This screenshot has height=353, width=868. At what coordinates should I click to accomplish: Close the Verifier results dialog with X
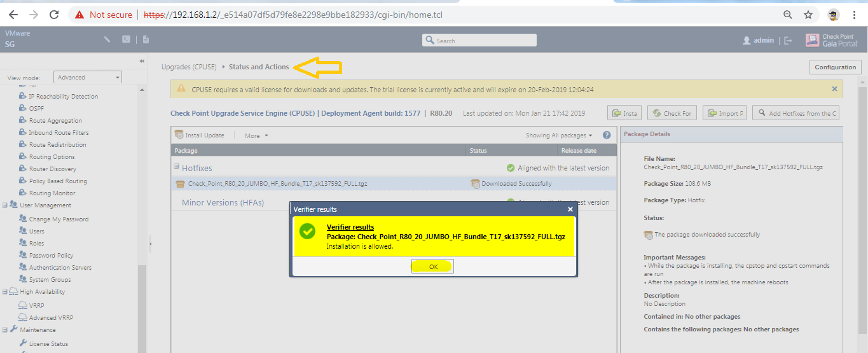[570, 209]
